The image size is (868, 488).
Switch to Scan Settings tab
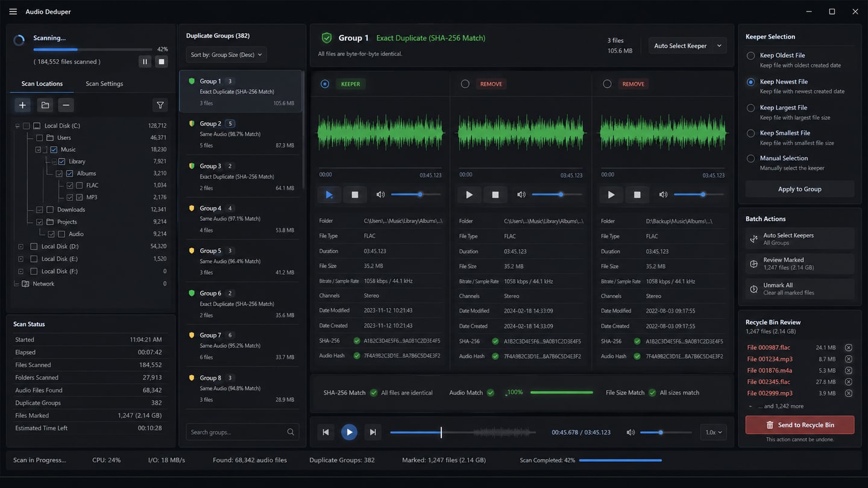(104, 84)
